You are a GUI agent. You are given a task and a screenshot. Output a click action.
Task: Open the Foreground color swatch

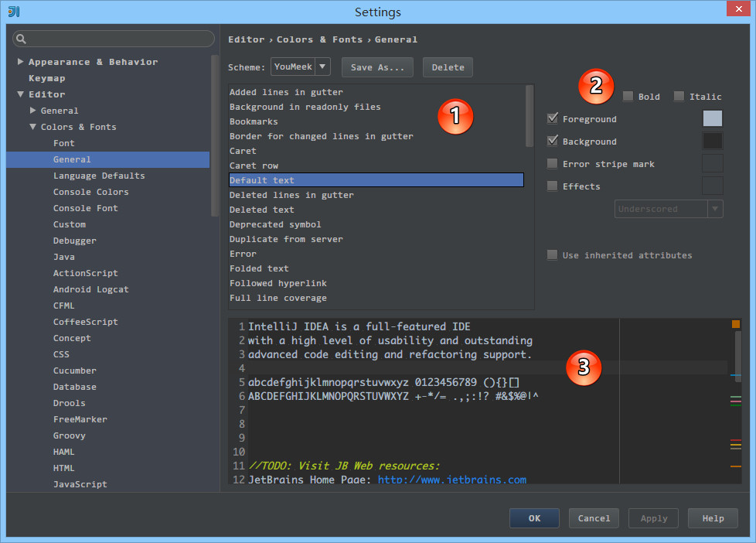(712, 118)
